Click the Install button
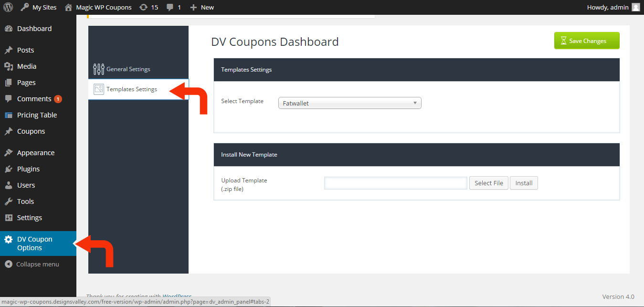Screen dimensions: 644x307 524,183
